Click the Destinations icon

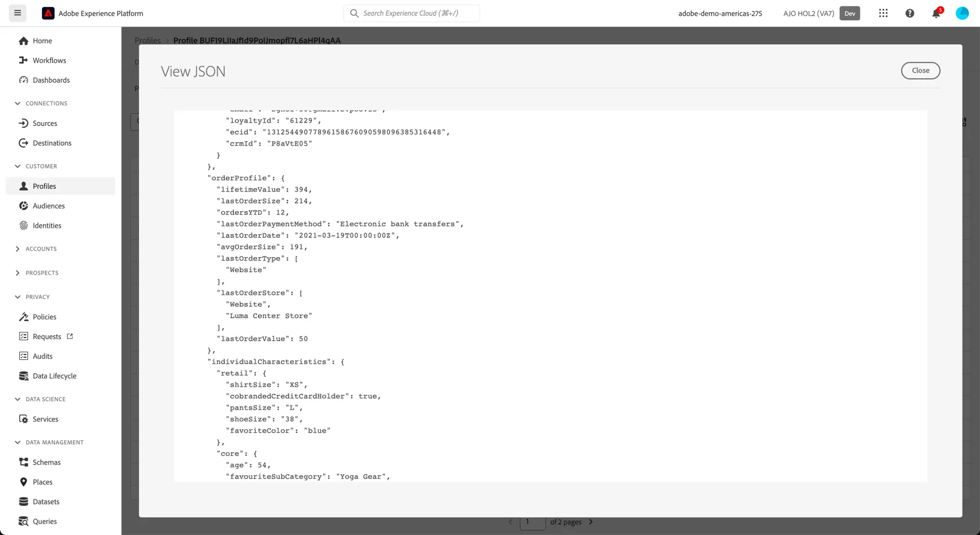[24, 143]
